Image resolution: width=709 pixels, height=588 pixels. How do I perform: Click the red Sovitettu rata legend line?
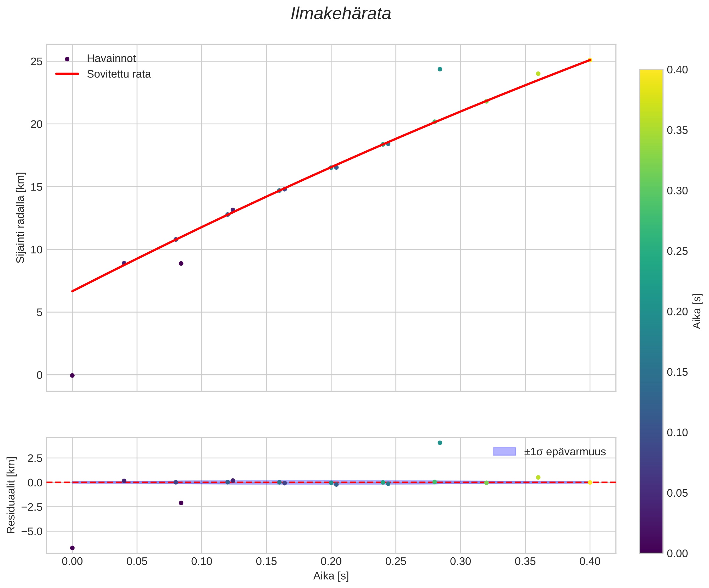(x=67, y=74)
